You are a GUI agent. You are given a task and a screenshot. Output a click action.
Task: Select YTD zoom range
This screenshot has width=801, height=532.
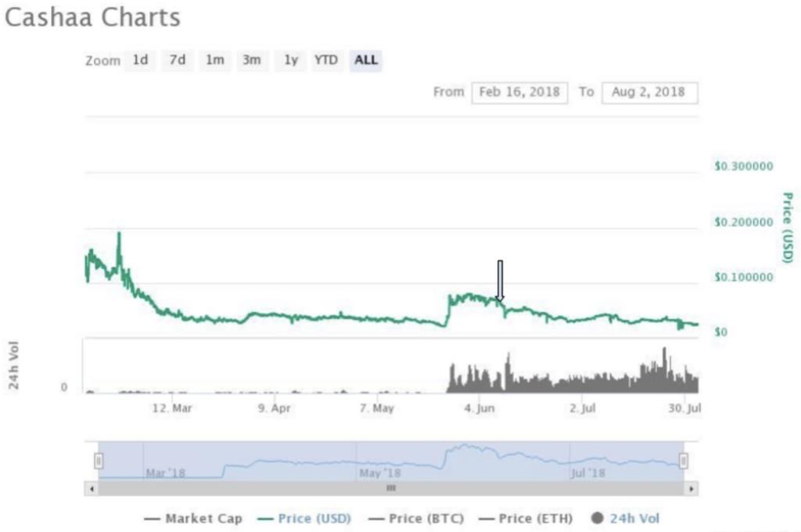tap(326, 60)
